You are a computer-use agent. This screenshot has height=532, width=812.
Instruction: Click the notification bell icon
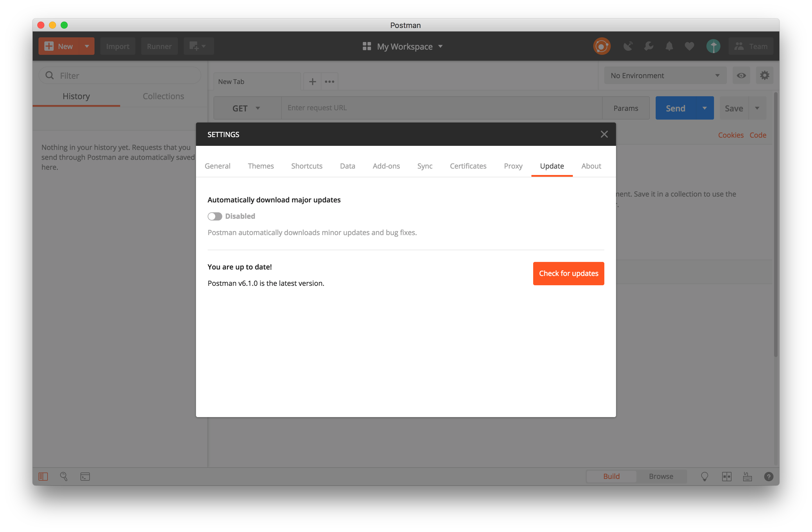(669, 46)
